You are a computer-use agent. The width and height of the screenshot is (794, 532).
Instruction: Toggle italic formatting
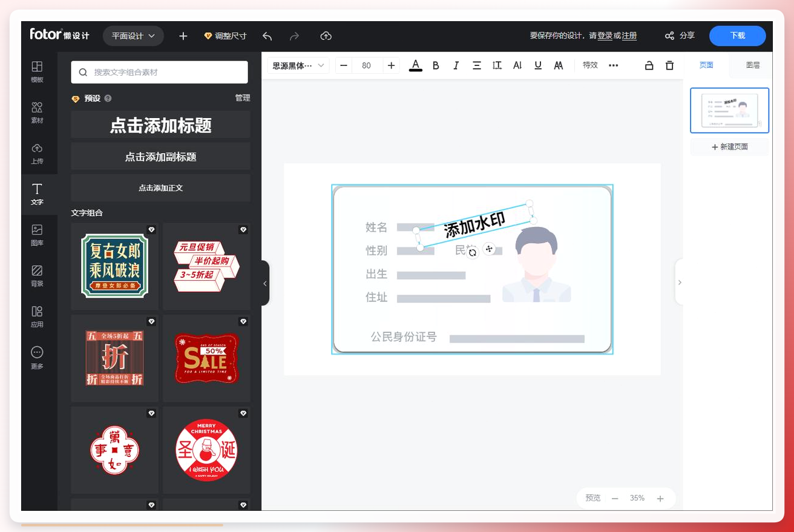[456, 65]
